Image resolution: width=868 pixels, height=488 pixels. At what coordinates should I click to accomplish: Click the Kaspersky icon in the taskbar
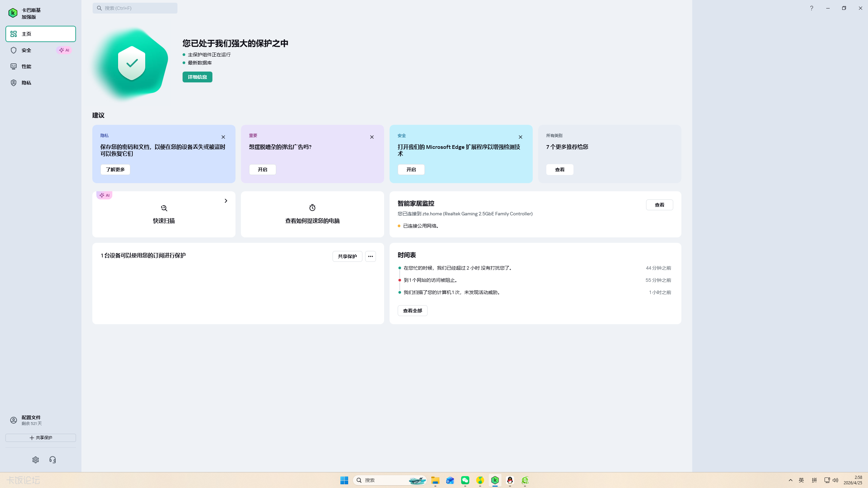(495, 480)
